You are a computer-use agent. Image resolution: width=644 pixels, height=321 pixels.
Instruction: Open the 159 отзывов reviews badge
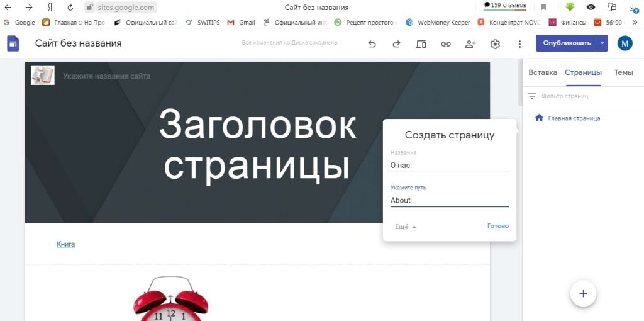[506, 5]
